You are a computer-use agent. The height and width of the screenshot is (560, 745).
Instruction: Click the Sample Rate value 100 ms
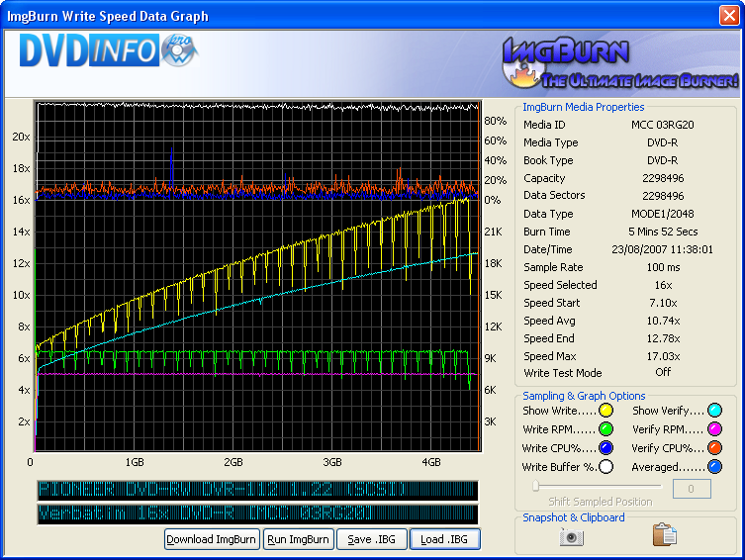[x=663, y=267]
